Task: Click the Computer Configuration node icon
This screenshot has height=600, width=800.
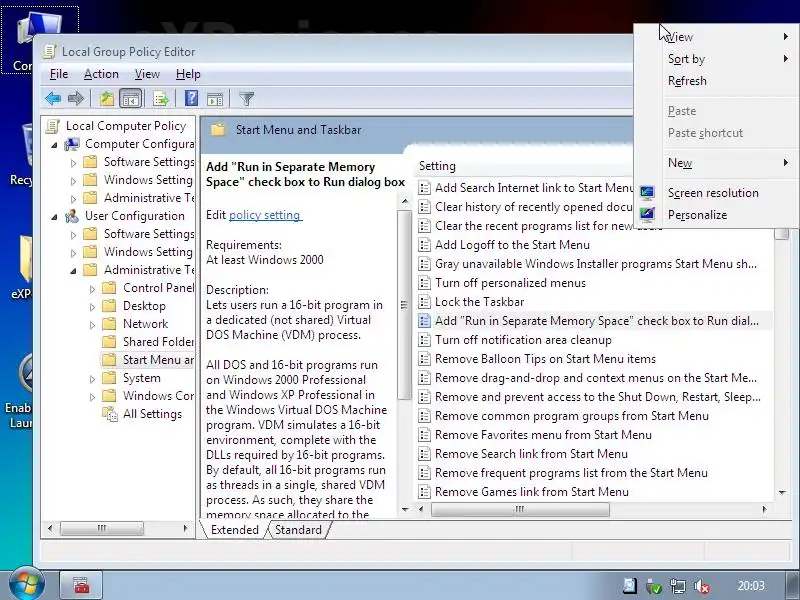Action: 72,144
